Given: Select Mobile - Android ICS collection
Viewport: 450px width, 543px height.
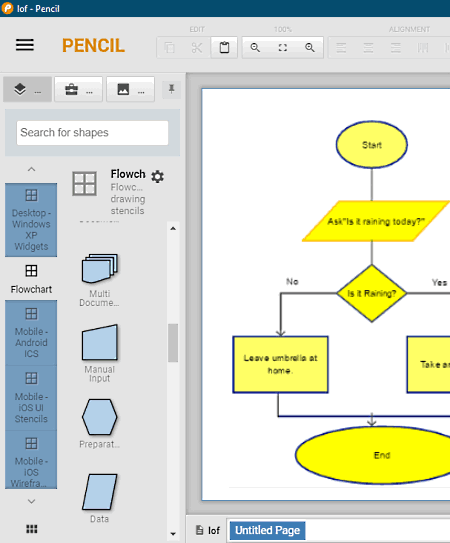Looking at the screenshot, I should point(31,333).
